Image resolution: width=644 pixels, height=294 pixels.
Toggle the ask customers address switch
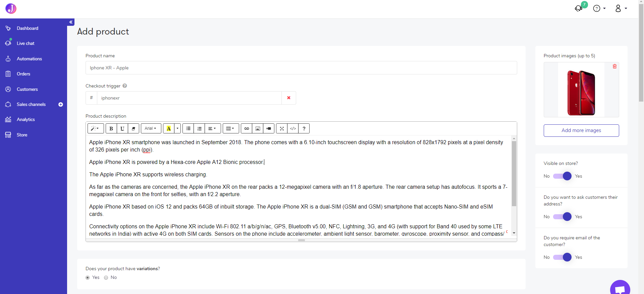click(562, 217)
